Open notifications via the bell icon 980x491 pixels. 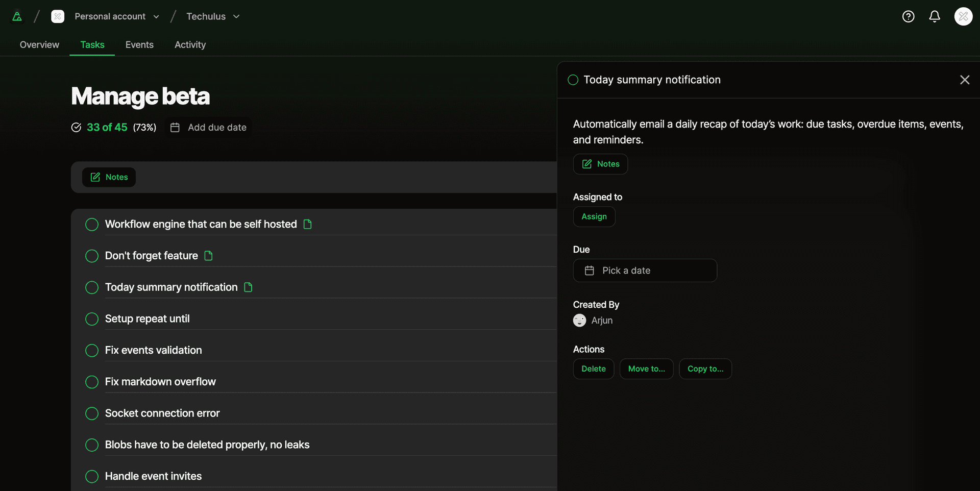(934, 16)
